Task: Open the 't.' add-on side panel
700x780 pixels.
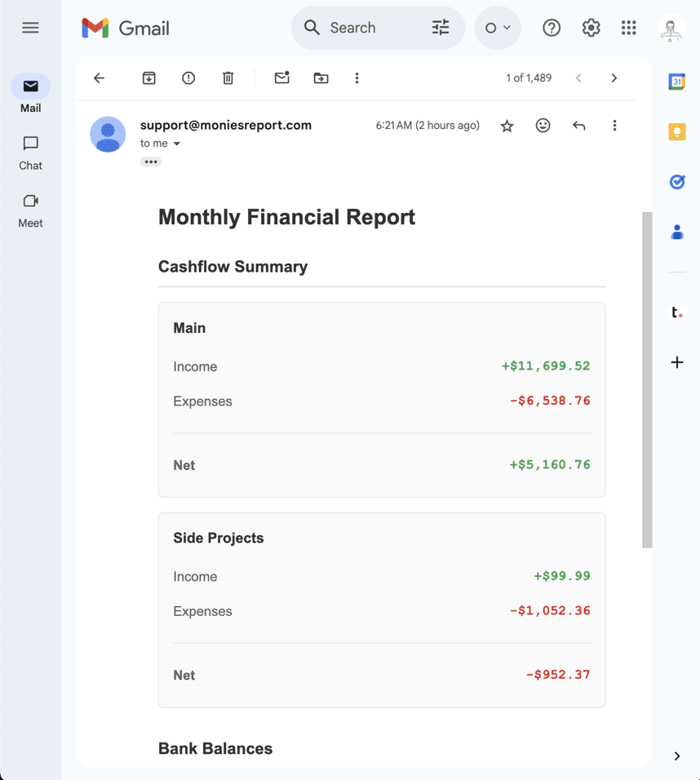Action: coord(676,312)
